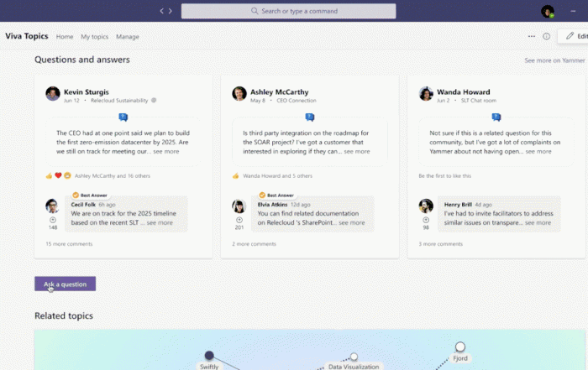Click question icon on Ashley McCarthy post

(x=310, y=117)
